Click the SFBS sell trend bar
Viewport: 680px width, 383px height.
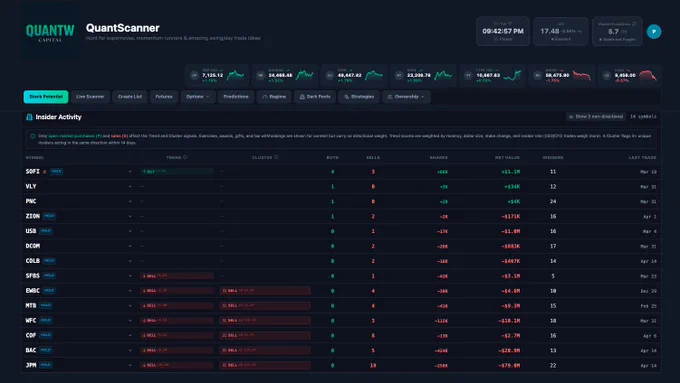click(177, 276)
